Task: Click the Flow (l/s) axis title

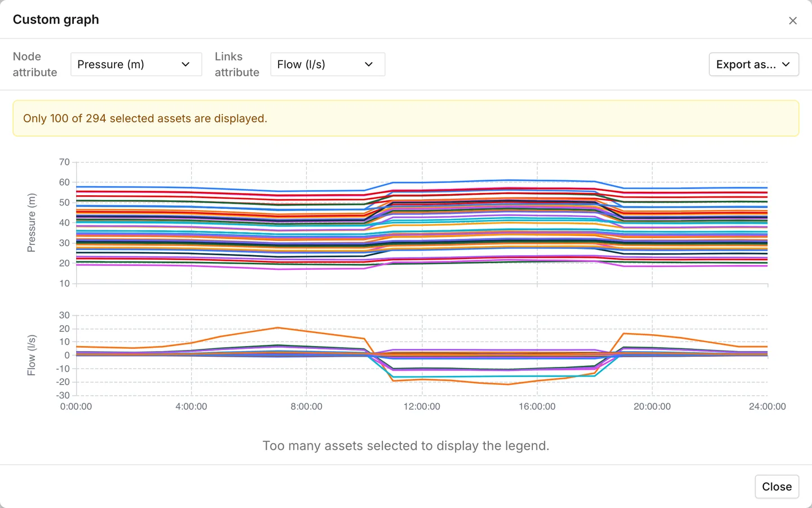Action: tap(32, 355)
